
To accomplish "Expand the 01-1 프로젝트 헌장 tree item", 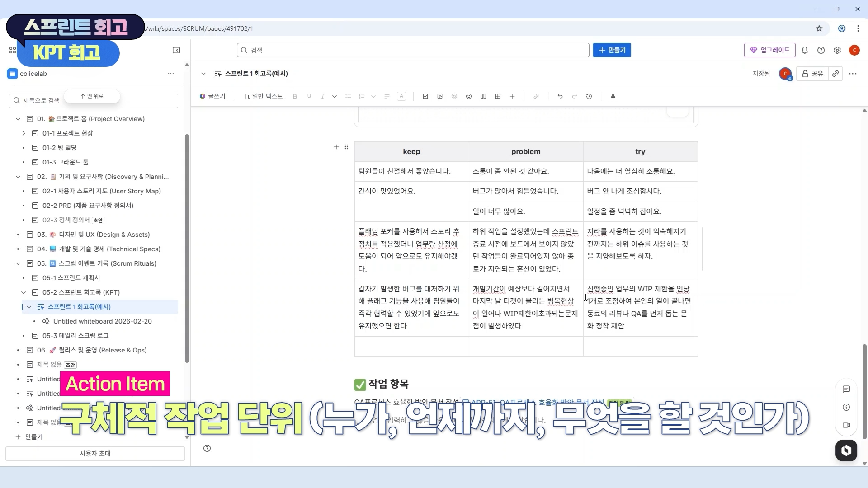I will pos(24,133).
